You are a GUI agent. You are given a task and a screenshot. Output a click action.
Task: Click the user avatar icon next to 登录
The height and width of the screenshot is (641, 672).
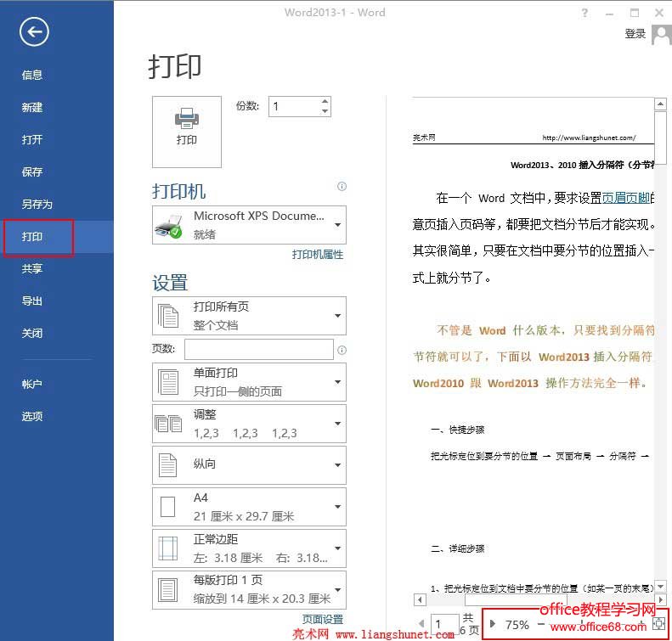click(x=661, y=34)
